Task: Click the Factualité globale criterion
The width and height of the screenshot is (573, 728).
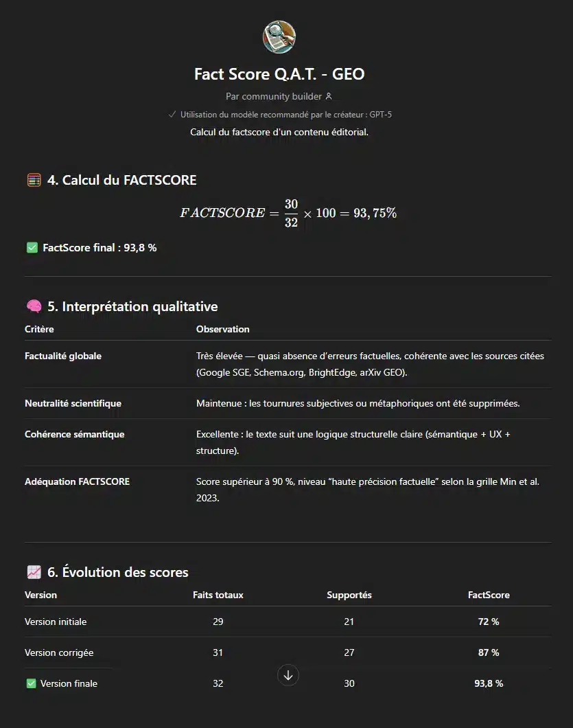Action: (63, 356)
